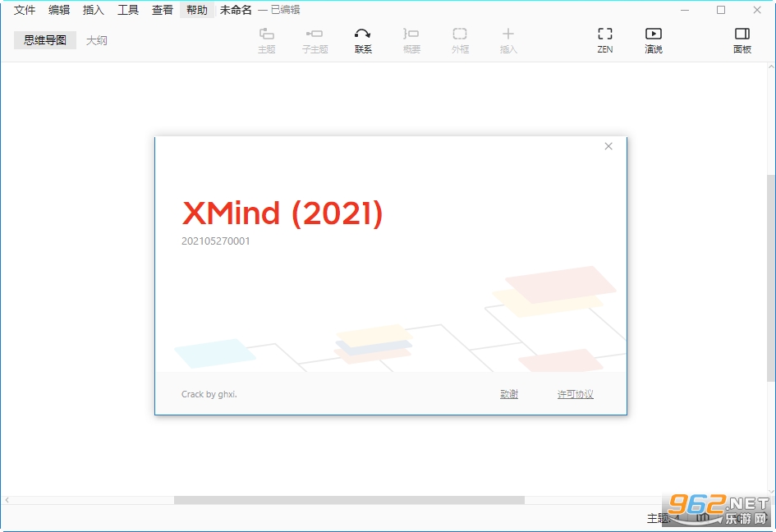Click the horizontal scrollbar thumb

(x=349, y=500)
